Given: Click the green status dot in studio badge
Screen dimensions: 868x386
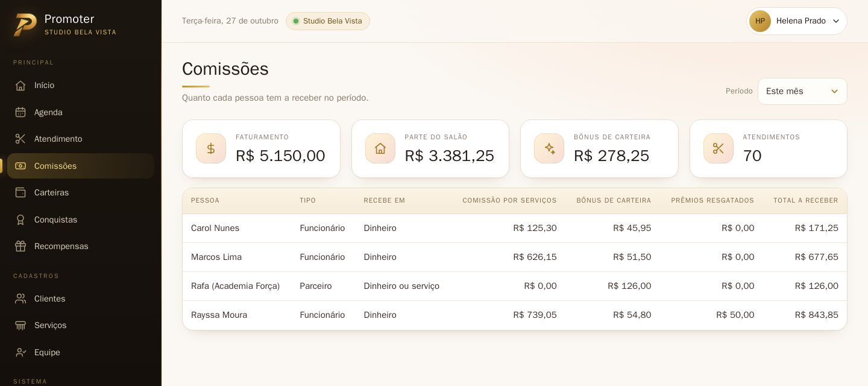Looking at the screenshot, I should click(x=296, y=21).
